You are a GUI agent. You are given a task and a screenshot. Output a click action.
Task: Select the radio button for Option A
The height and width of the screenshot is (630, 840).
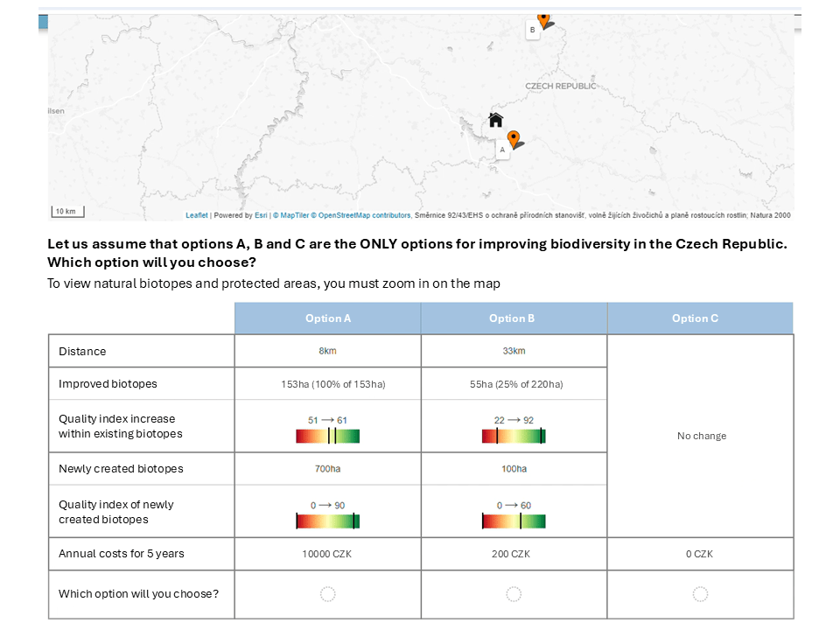327,594
